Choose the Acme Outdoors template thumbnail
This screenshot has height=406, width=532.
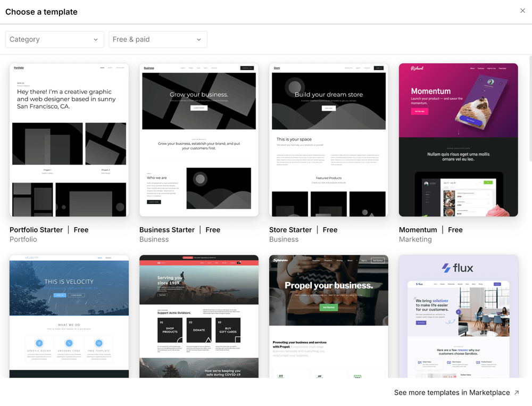click(199, 317)
